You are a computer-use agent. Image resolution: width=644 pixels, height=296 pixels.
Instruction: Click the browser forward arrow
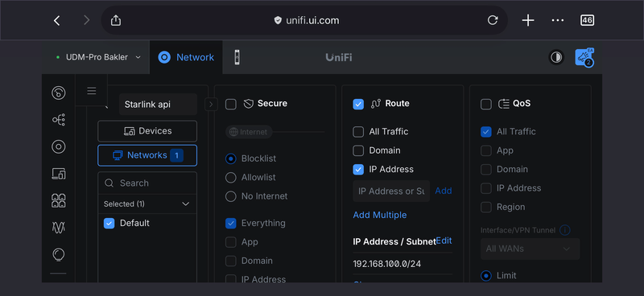click(86, 21)
